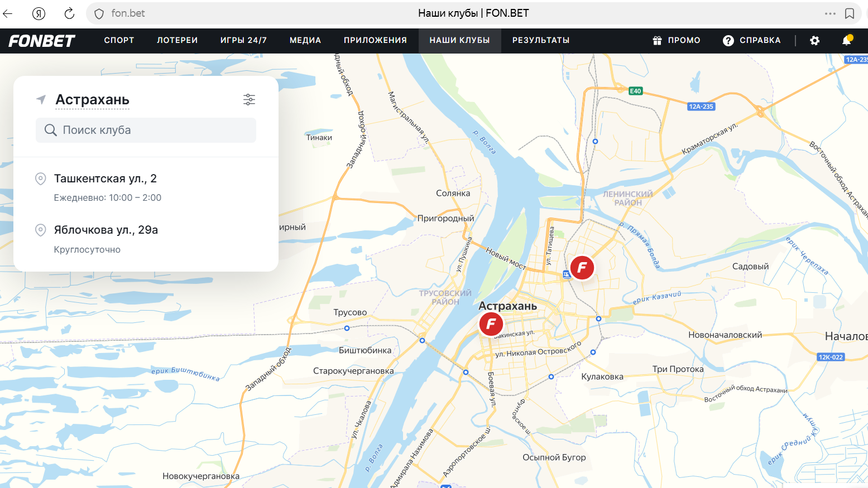
Task: Click the Новокучергановка label on the map
Action: [201, 476]
